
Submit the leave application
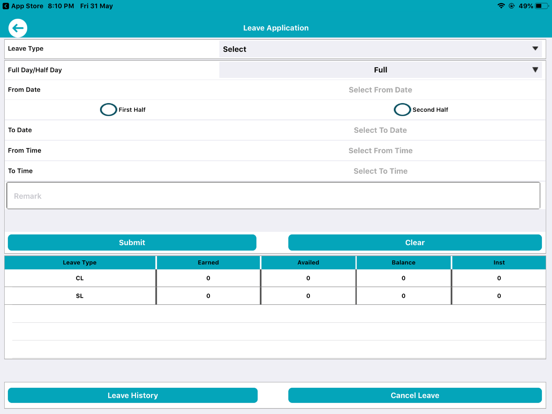[x=132, y=243]
